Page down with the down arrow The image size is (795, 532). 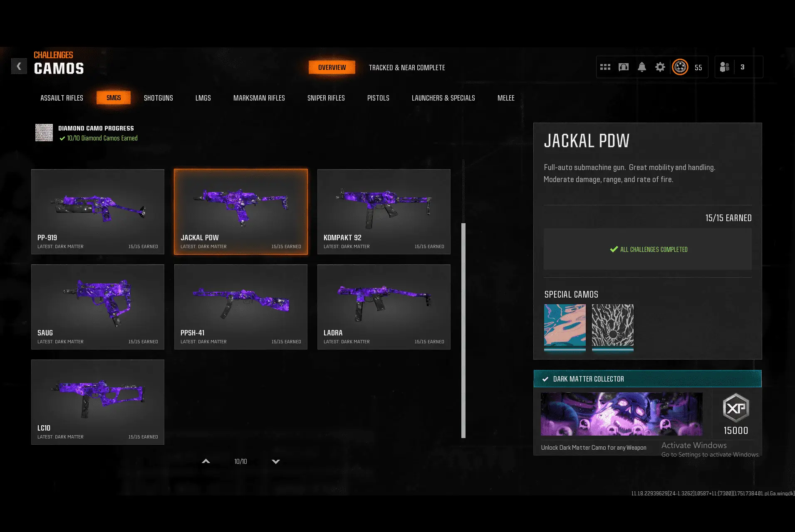click(x=276, y=461)
